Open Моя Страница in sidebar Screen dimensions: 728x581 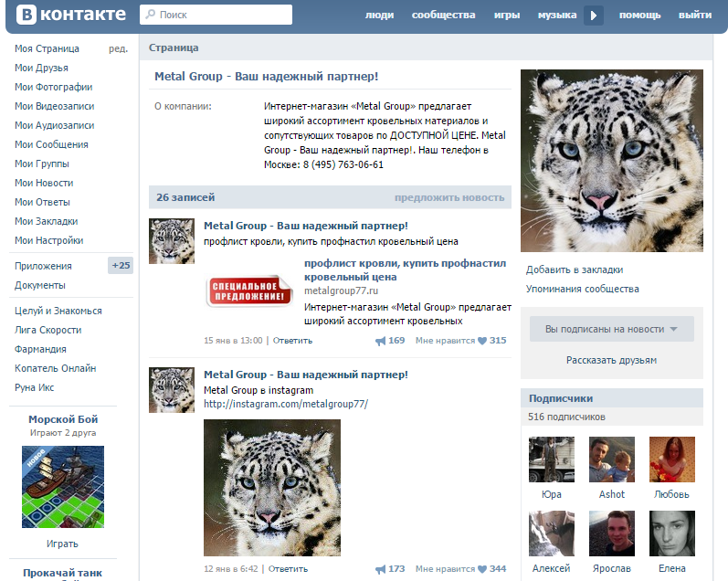click(x=47, y=48)
